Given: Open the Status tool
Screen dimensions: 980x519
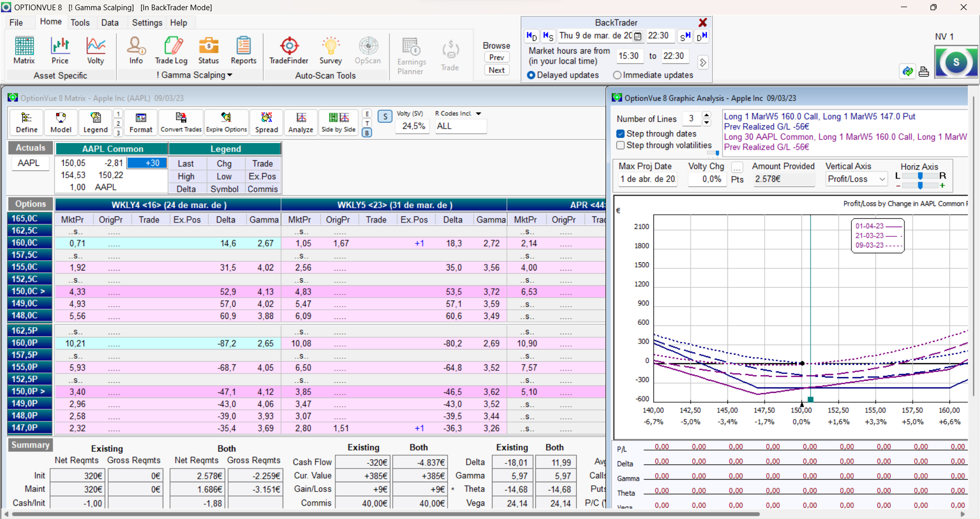Looking at the screenshot, I should (208, 51).
